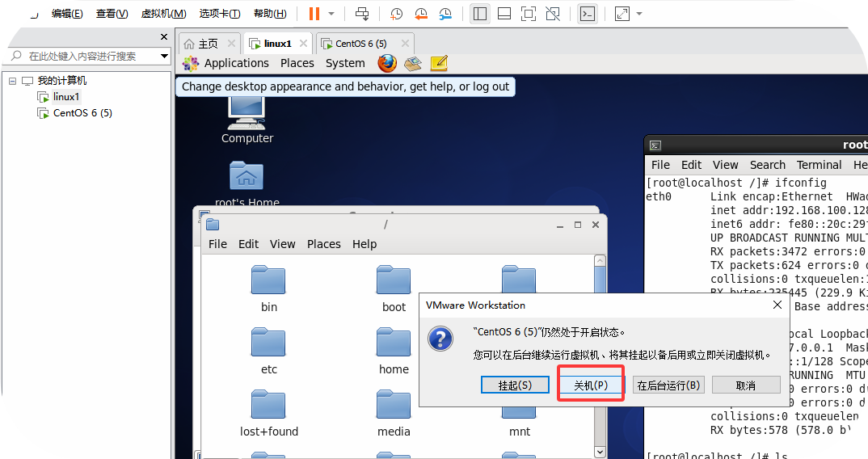This screenshot has width=868, height=459.
Task: Open the File menu in the file browser
Action: [217, 244]
